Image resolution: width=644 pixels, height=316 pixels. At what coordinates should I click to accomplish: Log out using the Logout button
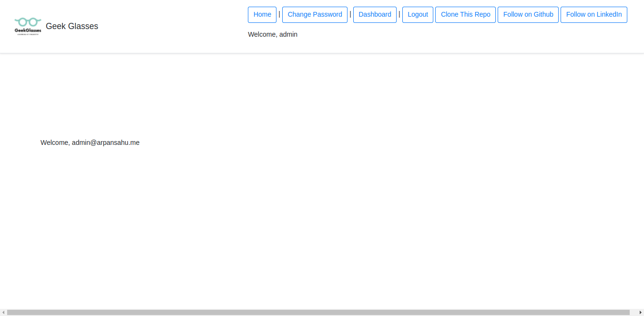coord(418,15)
